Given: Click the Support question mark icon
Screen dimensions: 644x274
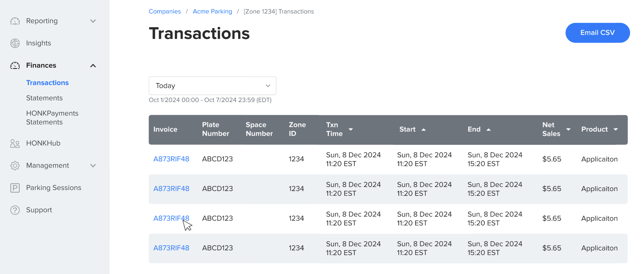Looking at the screenshot, I should click(15, 210).
